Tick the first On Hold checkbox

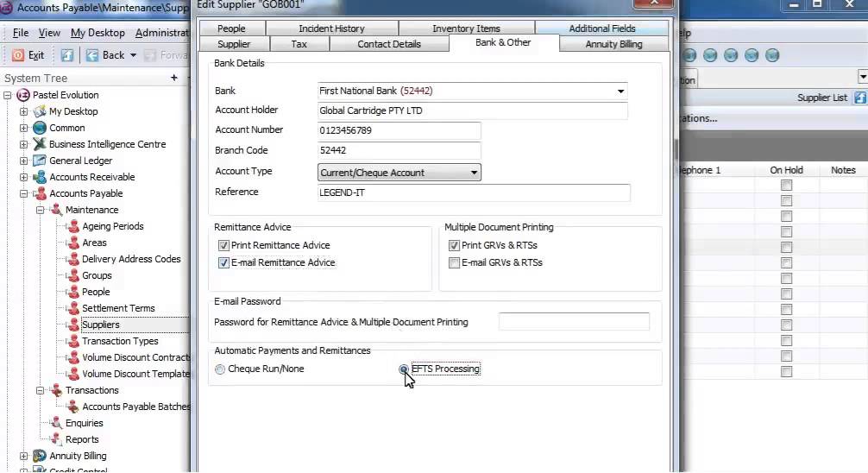point(786,186)
